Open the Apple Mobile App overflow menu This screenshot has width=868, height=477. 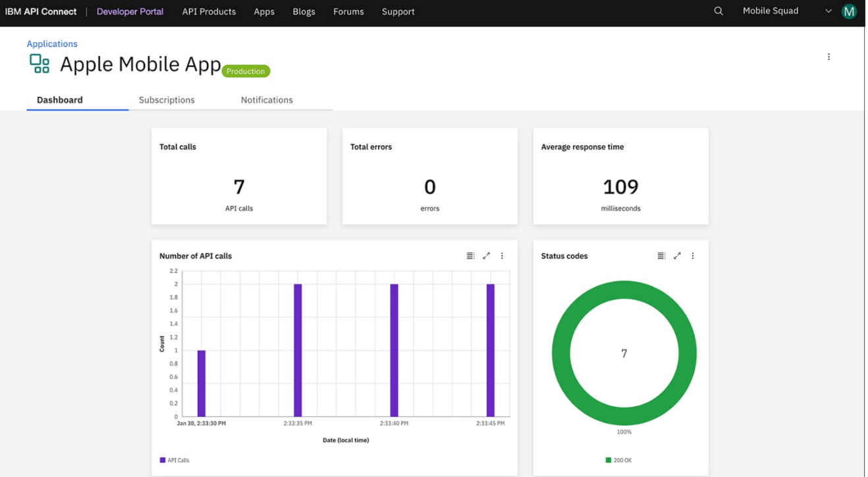(x=828, y=57)
